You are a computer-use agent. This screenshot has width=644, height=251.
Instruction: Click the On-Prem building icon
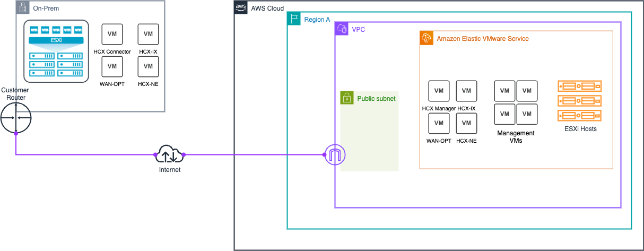(23, 8)
